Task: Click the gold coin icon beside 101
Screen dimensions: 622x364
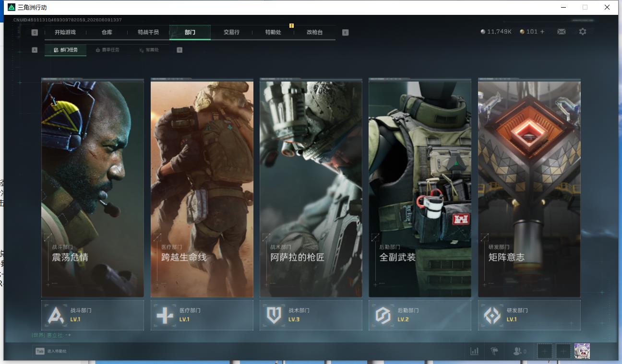Action: click(x=522, y=32)
